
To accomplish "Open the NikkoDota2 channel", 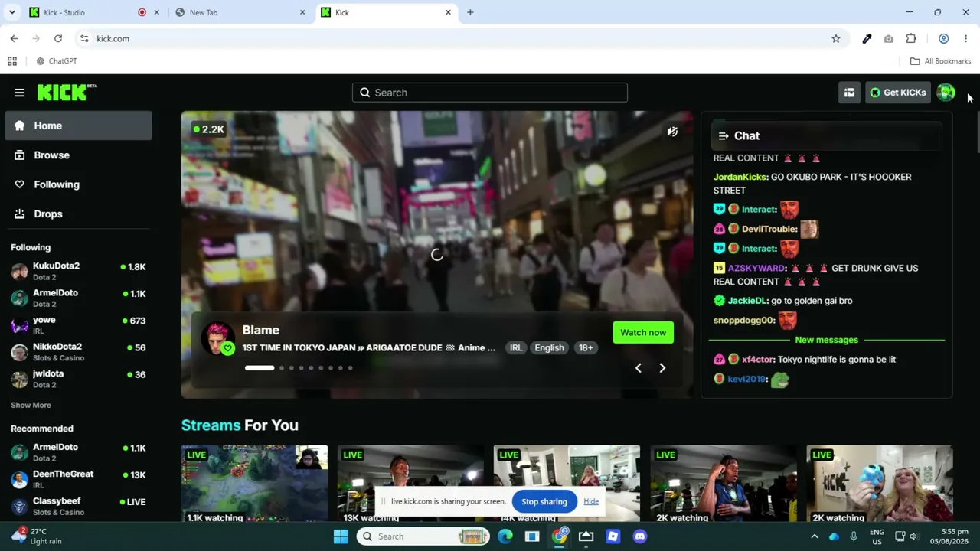I will [78, 352].
